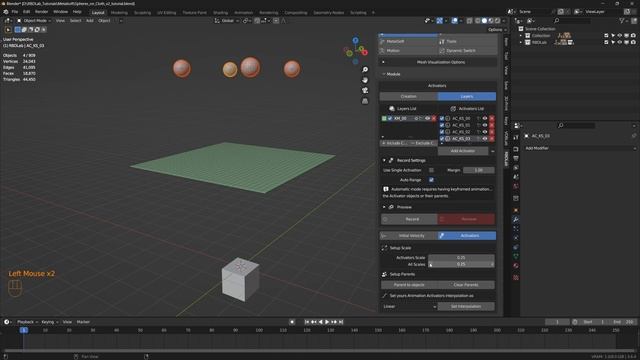Collapse the Record Settings section
Screen dimensions: 640x360
(384, 160)
